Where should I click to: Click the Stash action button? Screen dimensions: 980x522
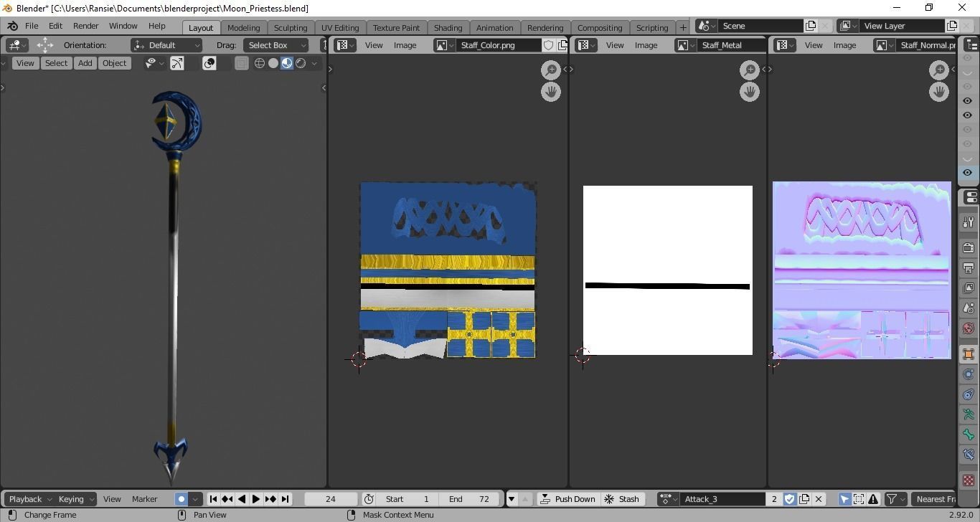tap(621, 499)
